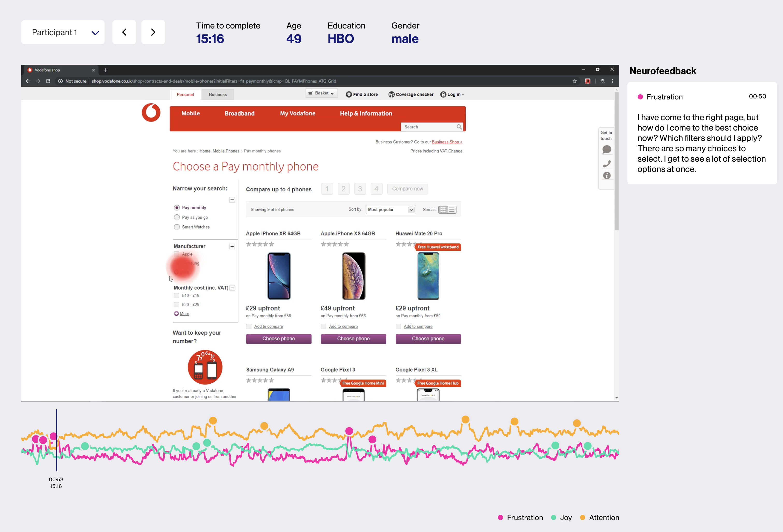Go to previous participant arrow
The height and width of the screenshot is (532, 783).
[x=124, y=32]
